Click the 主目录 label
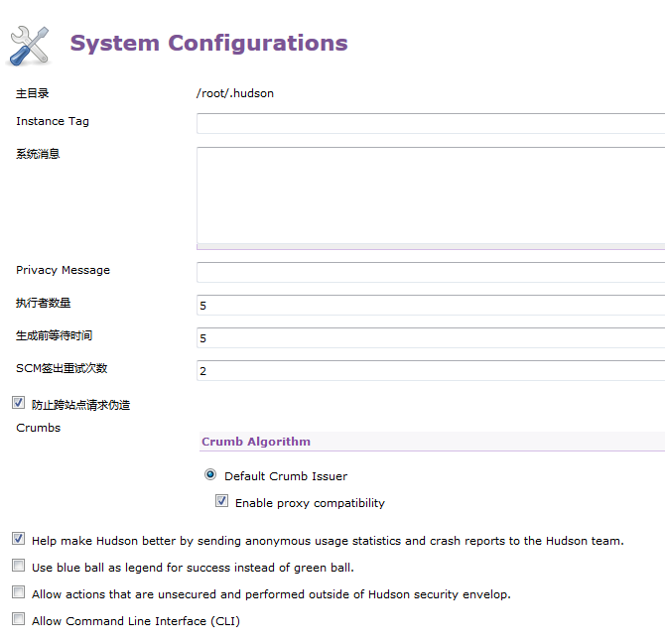 32,93
